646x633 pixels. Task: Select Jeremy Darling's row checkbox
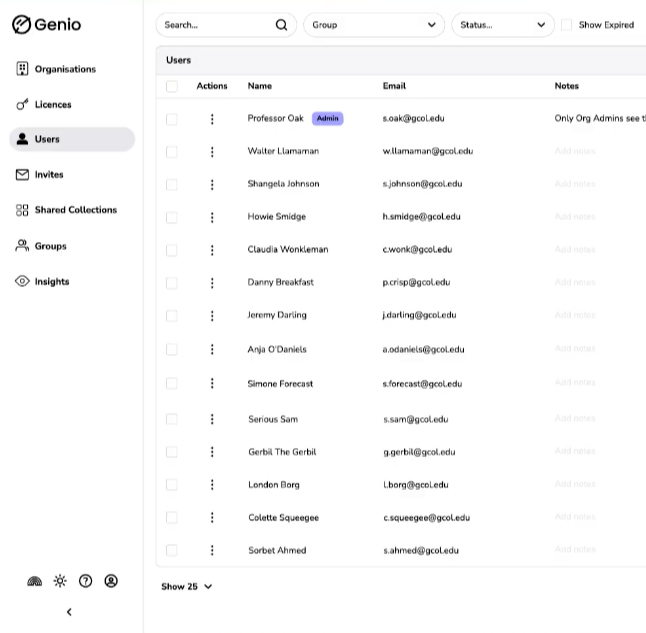click(172, 316)
